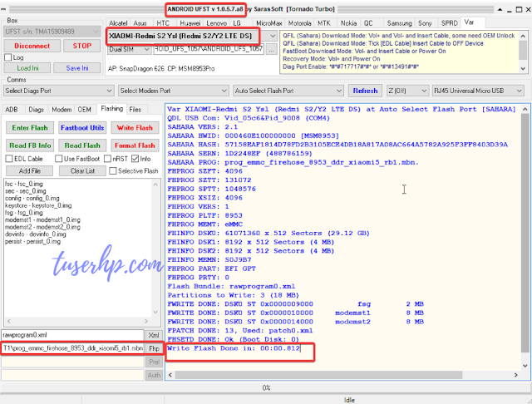Select persist - persist_0.img list entry

click(x=32, y=242)
